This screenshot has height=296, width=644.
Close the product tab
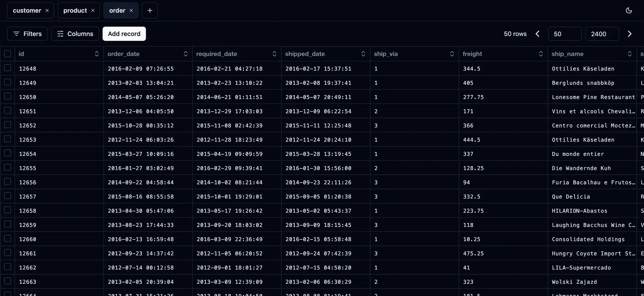click(93, 11)
